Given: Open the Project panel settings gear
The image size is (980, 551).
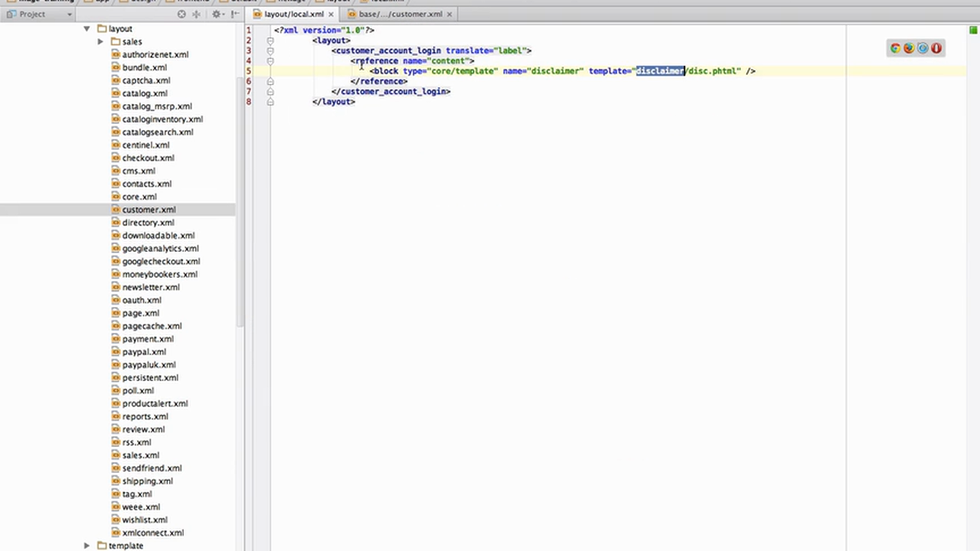Looking at the screenshot, I should 217,14.
